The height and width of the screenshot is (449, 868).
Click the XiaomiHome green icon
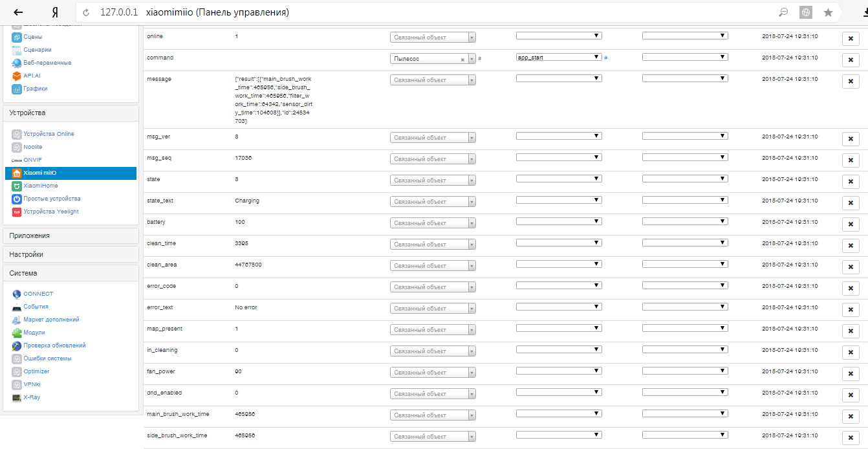click(x=17, y=186)
